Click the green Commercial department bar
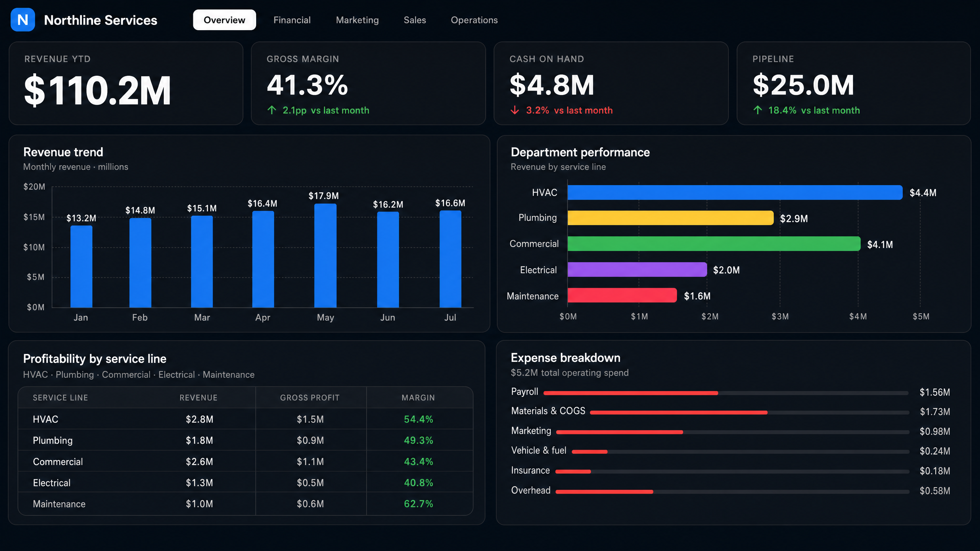Viewport: 980px width, 551px height. 714,244
